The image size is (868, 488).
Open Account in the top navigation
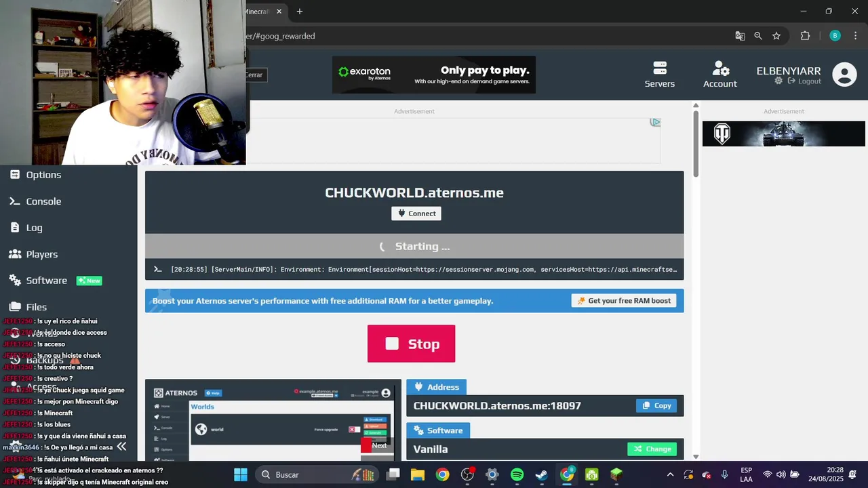tap(720, 75)
